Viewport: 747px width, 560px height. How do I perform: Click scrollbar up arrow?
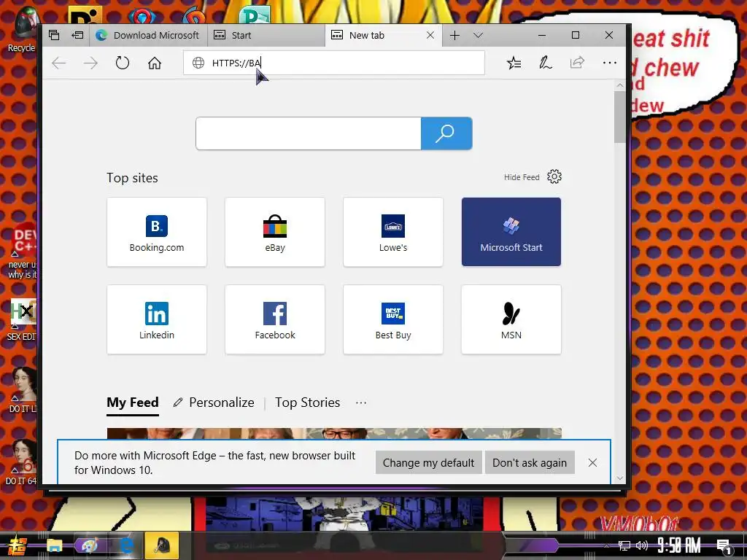pyautogui.click(x=620, y=86)
